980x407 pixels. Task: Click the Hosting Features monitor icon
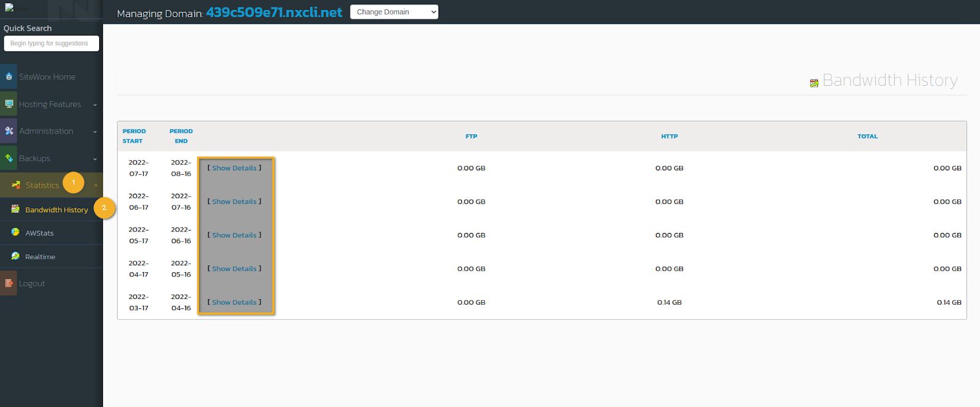pyautogui.click(x=9, y=104)
